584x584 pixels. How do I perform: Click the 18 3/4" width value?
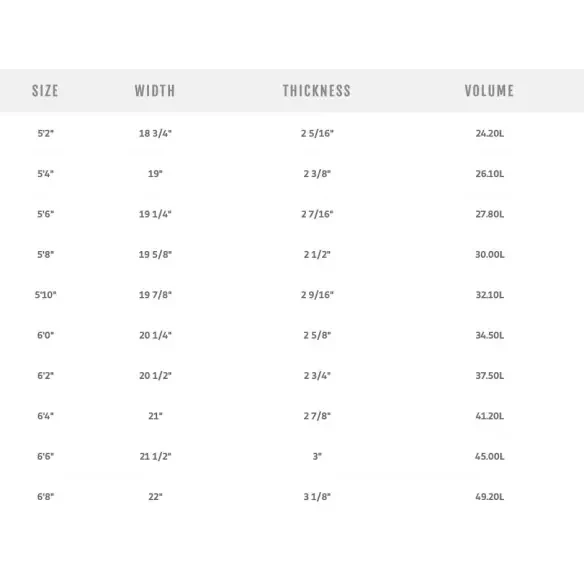(155, 133)
